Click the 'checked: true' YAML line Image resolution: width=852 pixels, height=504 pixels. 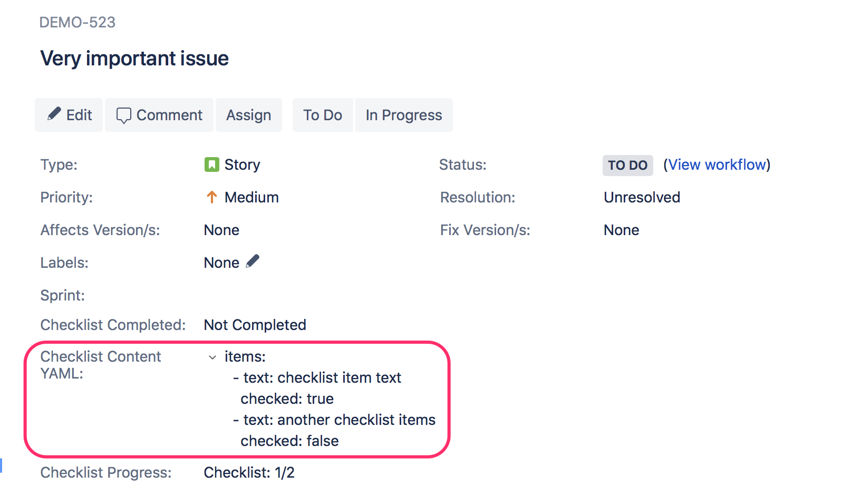point(287,399)
